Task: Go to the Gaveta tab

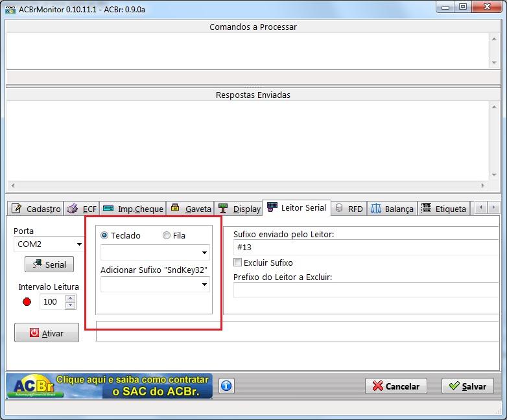Action: [191, 209]
